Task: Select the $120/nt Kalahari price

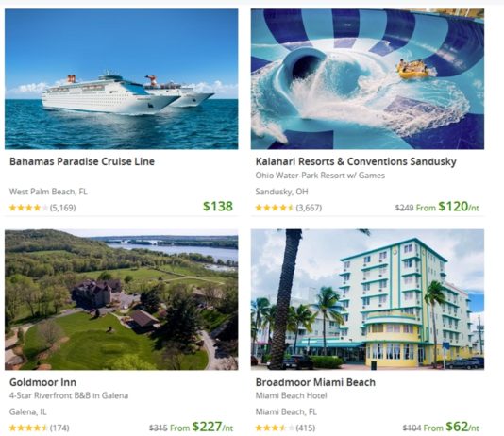Action: pyautogui.click(x=459, y=207)
